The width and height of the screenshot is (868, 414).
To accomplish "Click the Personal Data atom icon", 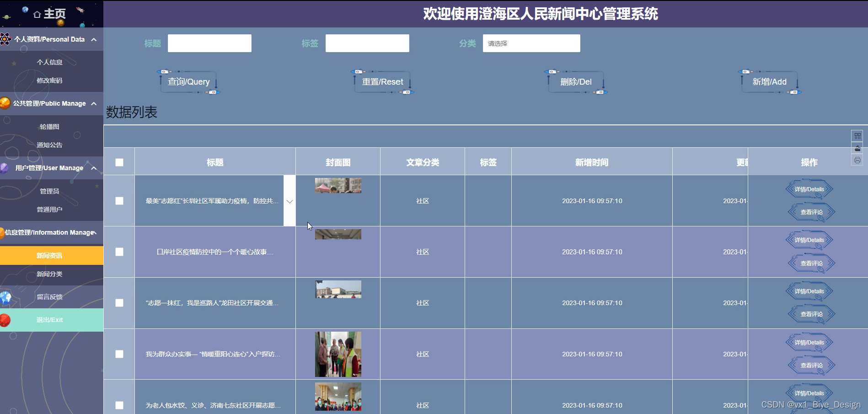I will (5, 39).
